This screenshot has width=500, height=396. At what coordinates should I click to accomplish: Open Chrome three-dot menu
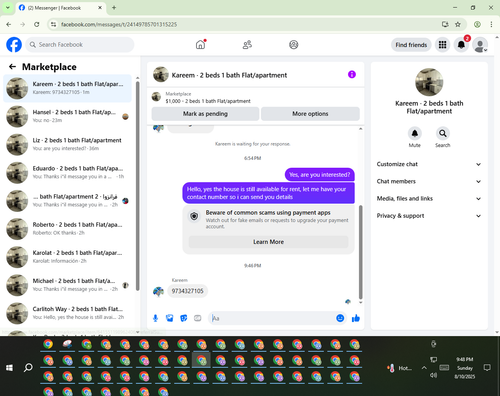pos(491,24)
